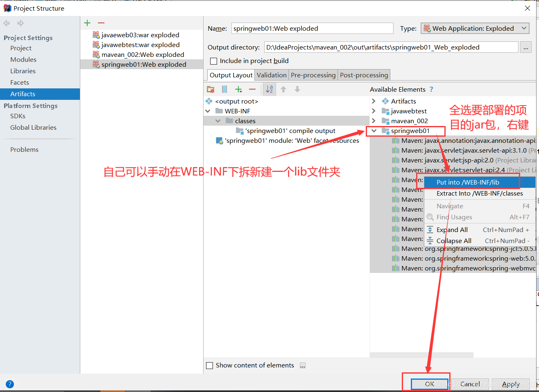This screenshot has height=392, width=539.
Task: Click the Apply button
Action: pos(511,384)
